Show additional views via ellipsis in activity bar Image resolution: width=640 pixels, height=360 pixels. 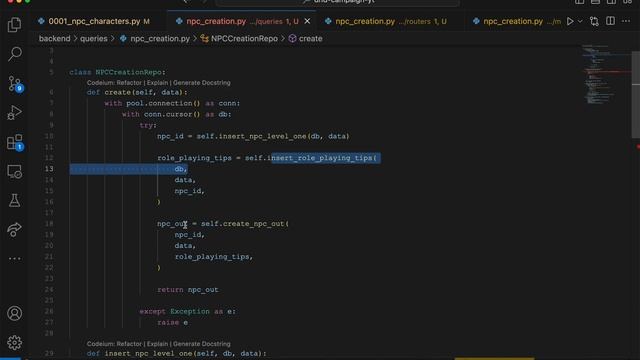[x=14, y=258]
